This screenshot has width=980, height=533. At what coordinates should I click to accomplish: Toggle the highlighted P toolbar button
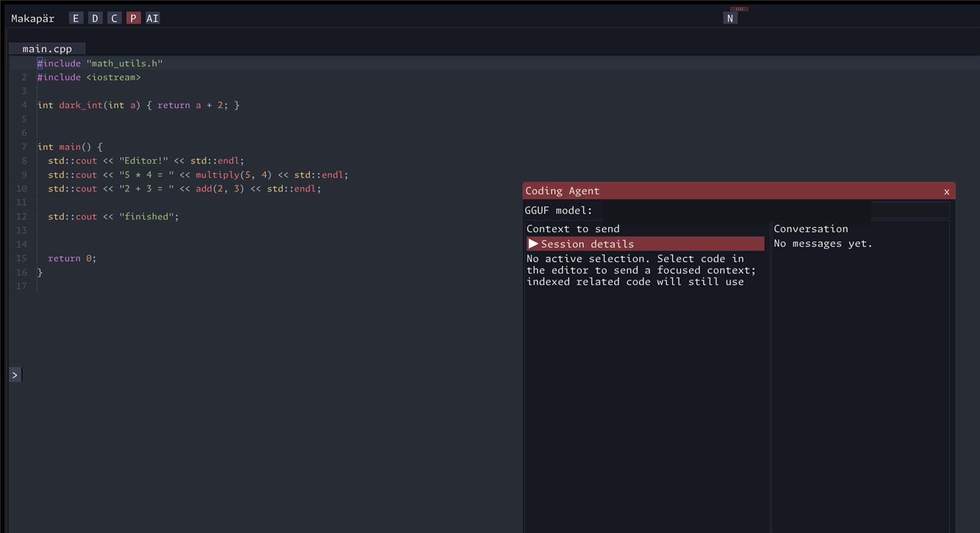click(x=133, y=18)
